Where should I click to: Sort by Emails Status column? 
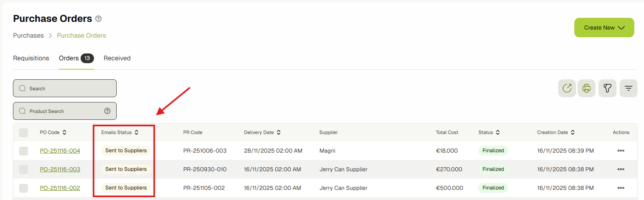pyautogui.click(x=136, y=132)
